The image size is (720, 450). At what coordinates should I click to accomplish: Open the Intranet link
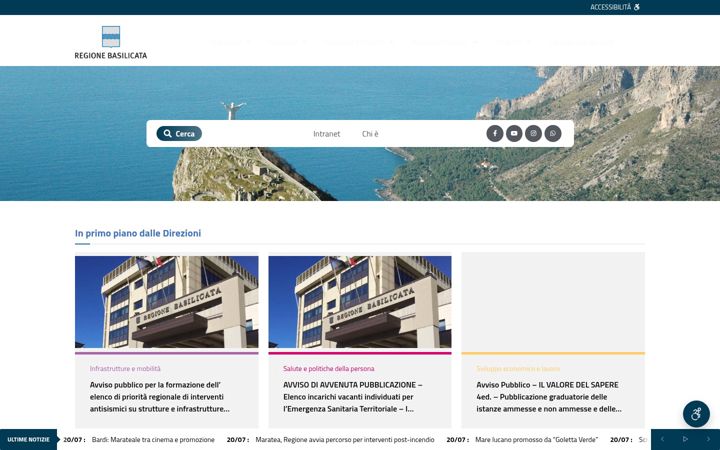point(326,134)
